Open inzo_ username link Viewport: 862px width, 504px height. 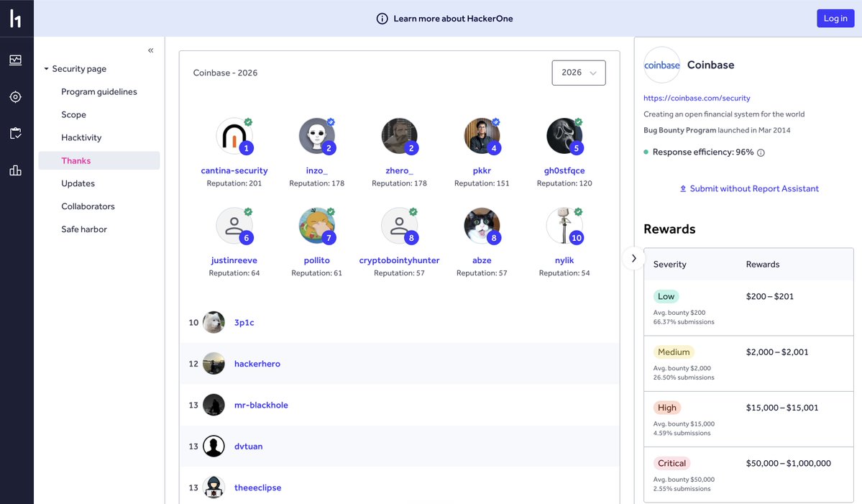coord(316,171)
